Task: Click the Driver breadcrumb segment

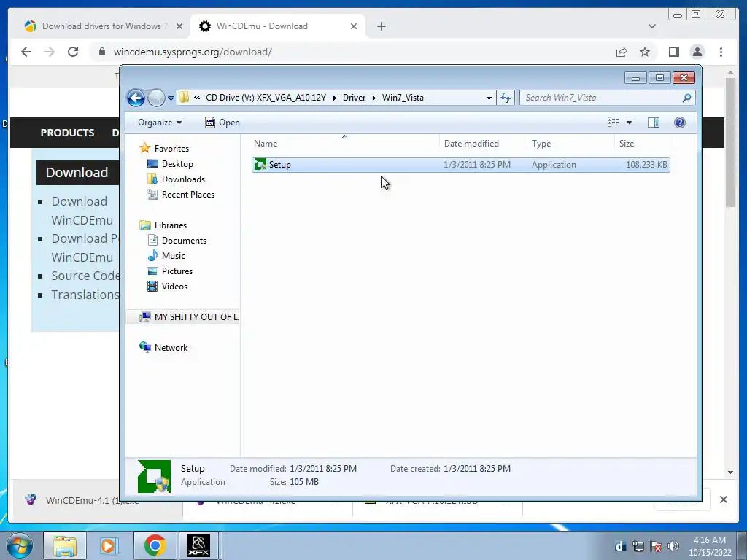Action: coord(354,98)
